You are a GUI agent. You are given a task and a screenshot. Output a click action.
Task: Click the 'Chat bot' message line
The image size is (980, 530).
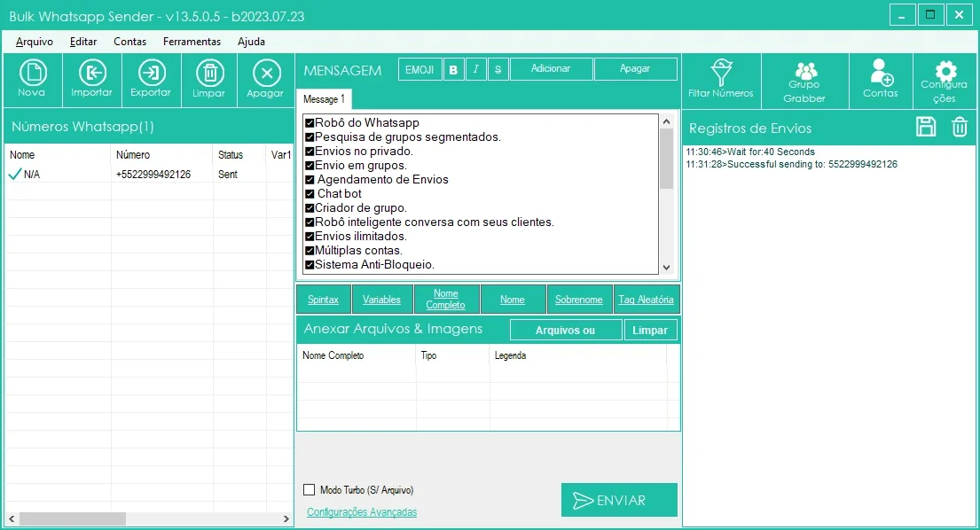coord(333,193)
